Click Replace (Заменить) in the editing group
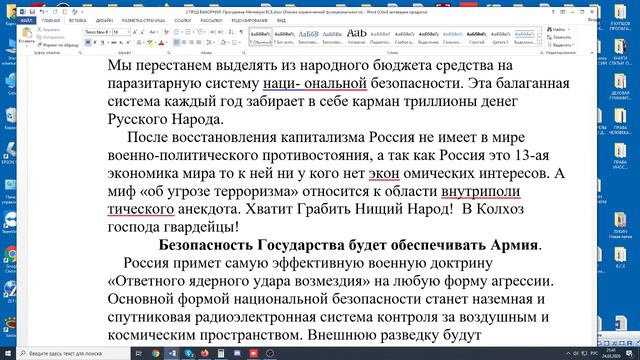This screenshot has height=360, width=640. point(559,37)
